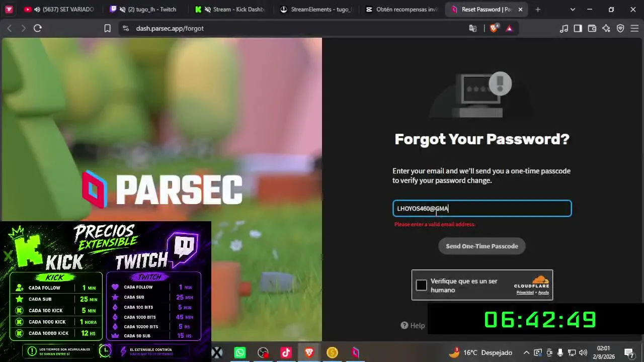Screen dimensions: 644x362
Task: Open the Parsec app from the taskbar
Action: 355,352
